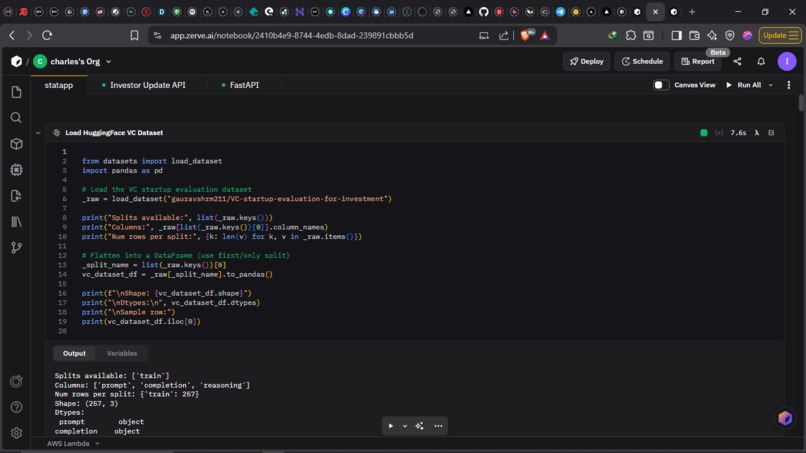Click code line 'import pandas as pd'
The width and height of the screenshot is (806, 453).
(122, 171)
